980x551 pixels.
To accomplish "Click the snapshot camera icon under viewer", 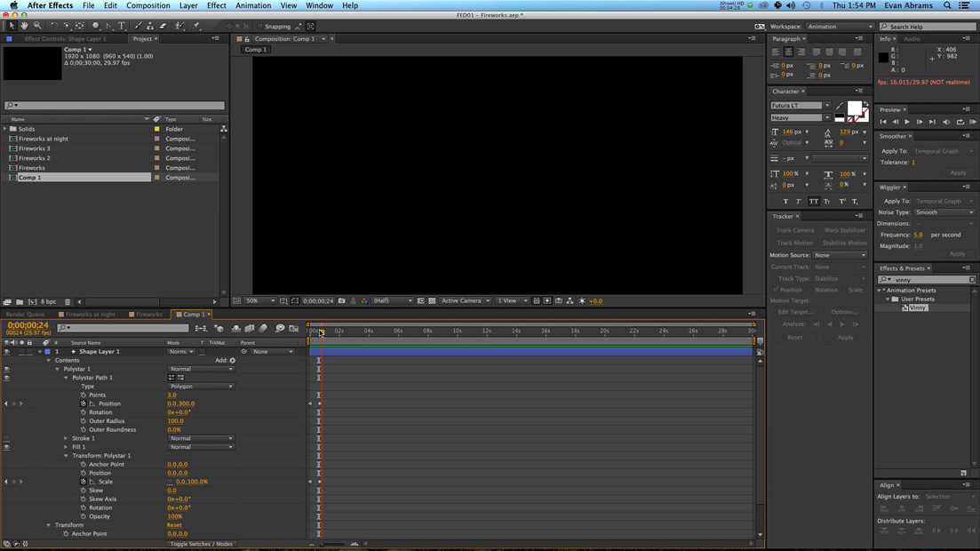I will click(341, 301).
